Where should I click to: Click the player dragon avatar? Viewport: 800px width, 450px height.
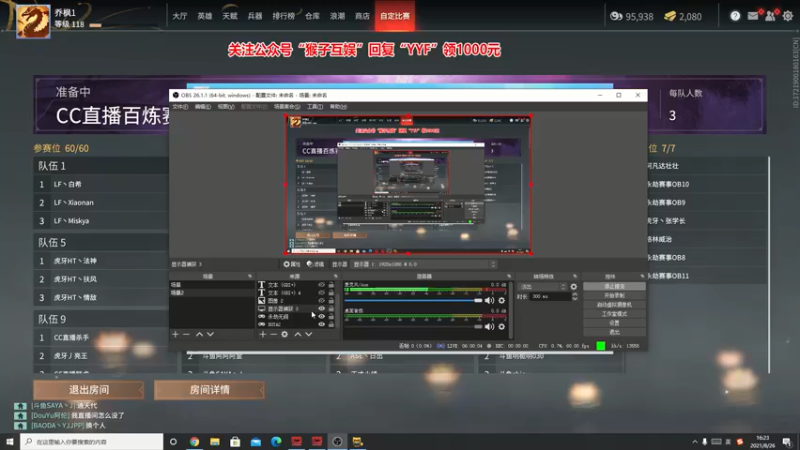(x=33, y=21)
